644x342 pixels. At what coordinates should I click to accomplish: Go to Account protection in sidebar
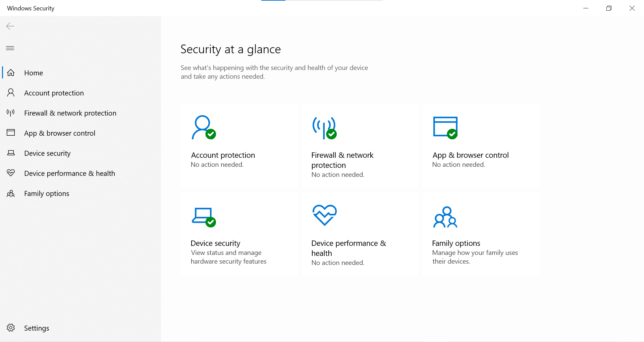coord(80,93)
